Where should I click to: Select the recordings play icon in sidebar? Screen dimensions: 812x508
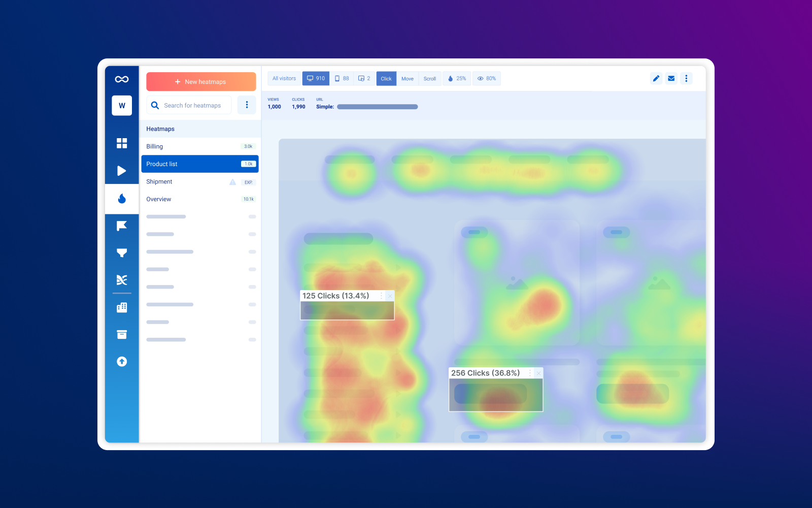tap(122, 171)
